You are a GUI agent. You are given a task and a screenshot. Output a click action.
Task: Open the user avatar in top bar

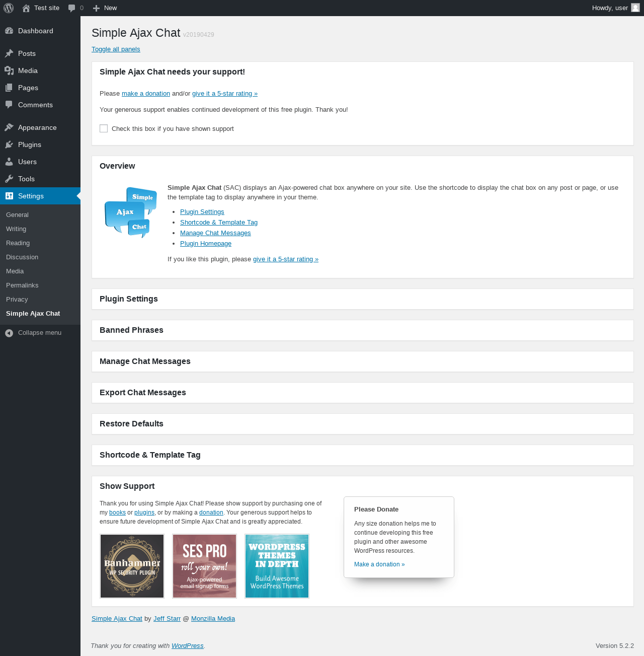pyautogui.click(x=635, y=8)
